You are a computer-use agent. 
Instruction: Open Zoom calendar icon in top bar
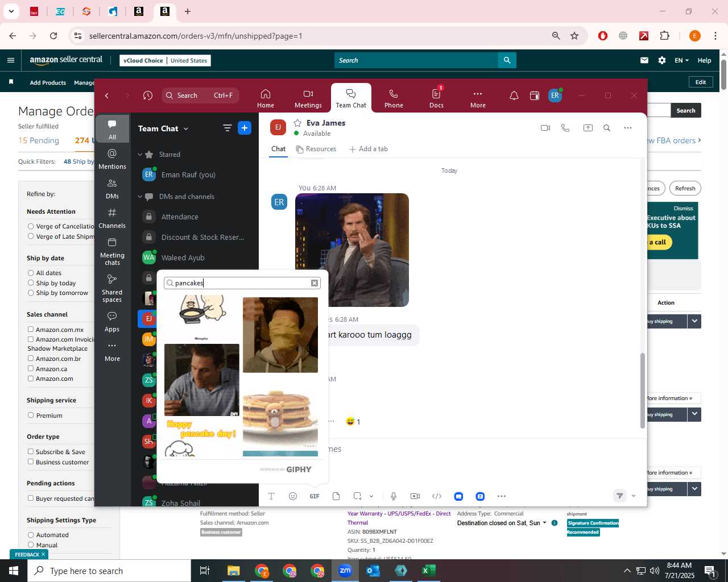point(535,95)
